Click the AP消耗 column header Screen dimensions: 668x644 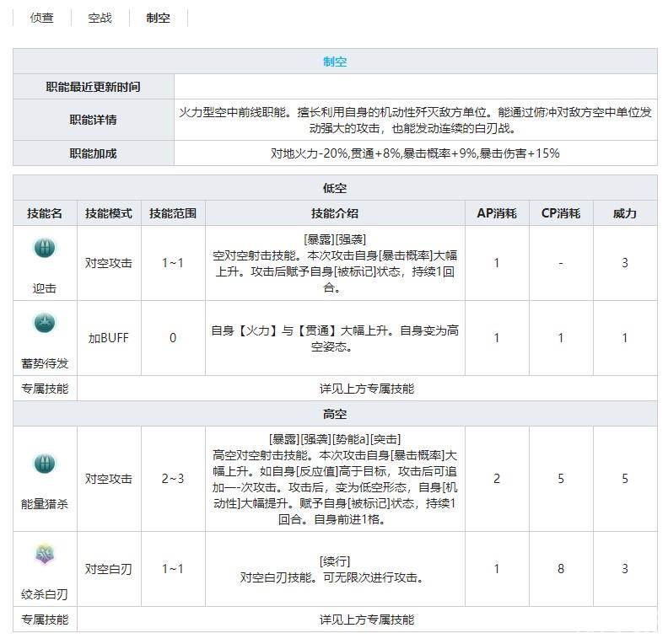(496, 213)
